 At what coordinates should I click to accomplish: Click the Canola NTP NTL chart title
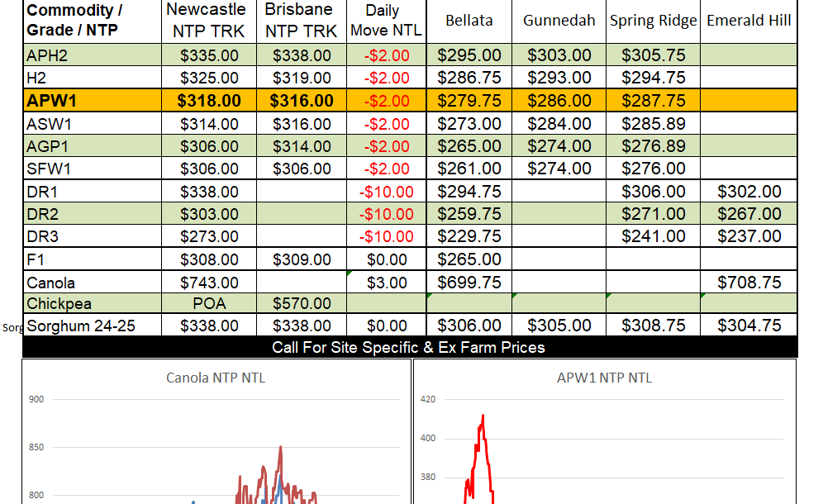[216, 378]
